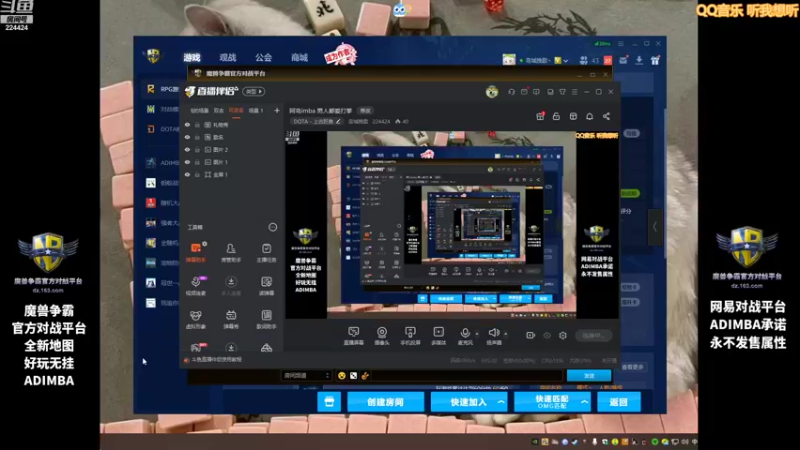800x450 pixels.
Task: Add a new scene with plus button
Action: 277,110
